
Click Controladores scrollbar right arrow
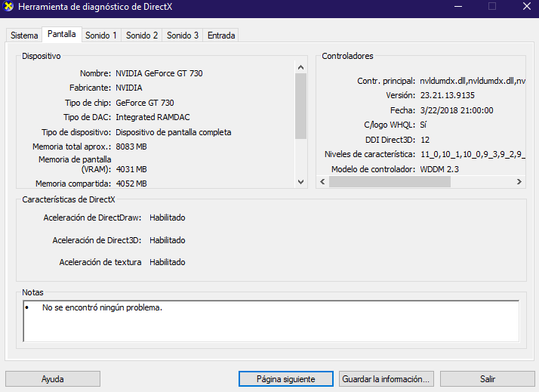click(519, 181)
